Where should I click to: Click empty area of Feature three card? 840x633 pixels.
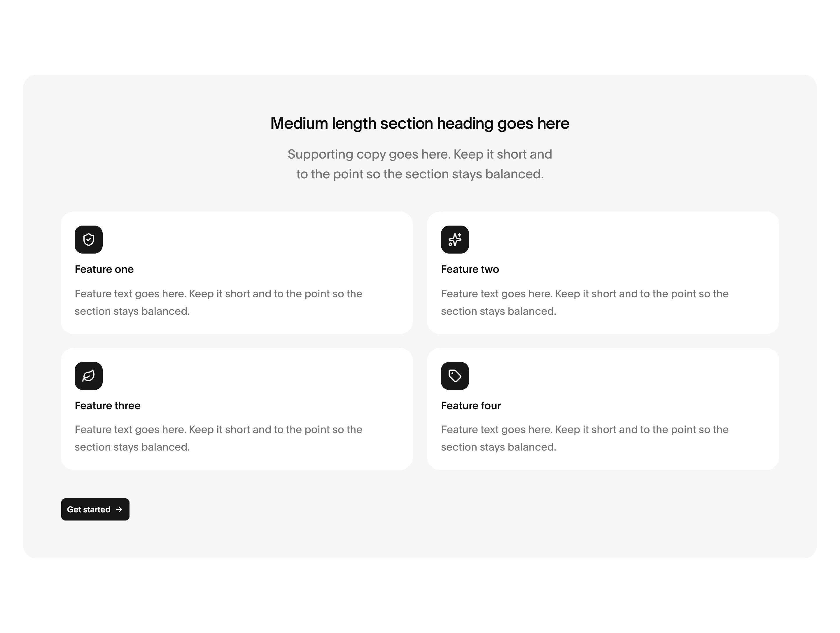(266, 379)
